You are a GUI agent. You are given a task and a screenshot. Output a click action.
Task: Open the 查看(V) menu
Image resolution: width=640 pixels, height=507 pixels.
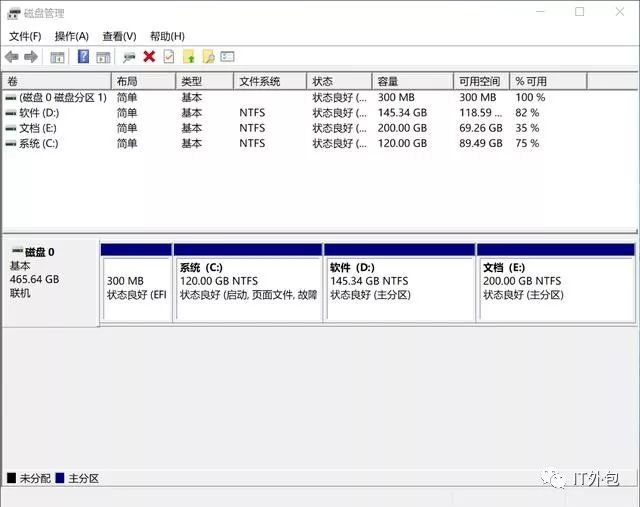[x=119, y=36]
